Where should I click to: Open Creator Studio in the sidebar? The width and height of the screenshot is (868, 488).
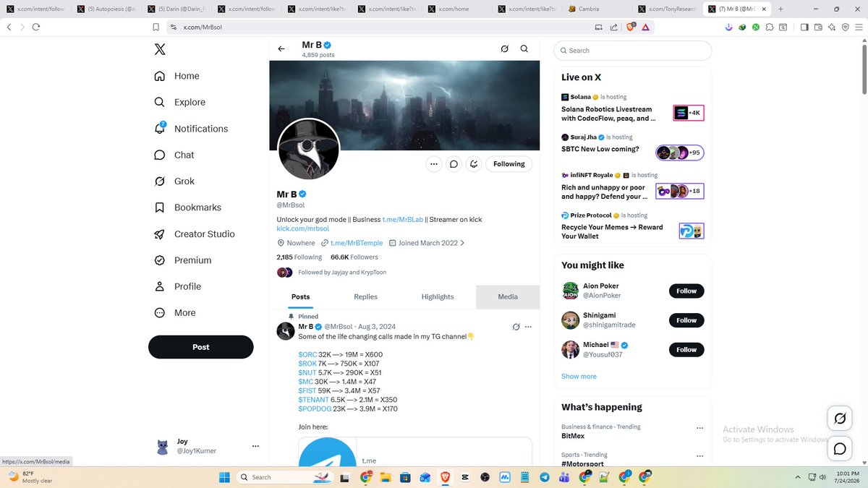tap(195, 234)
